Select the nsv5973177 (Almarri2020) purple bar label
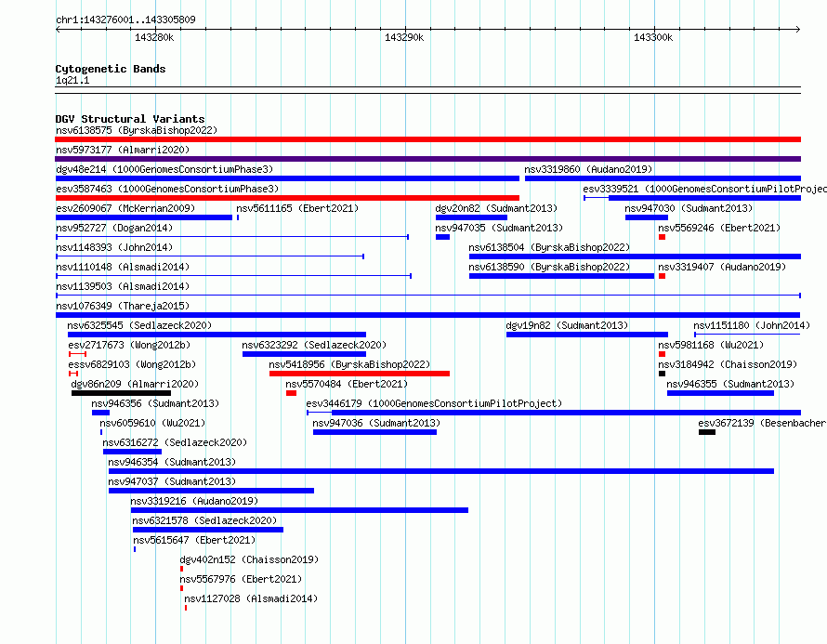This screenshot has width=827, height=644. (123, 150)
